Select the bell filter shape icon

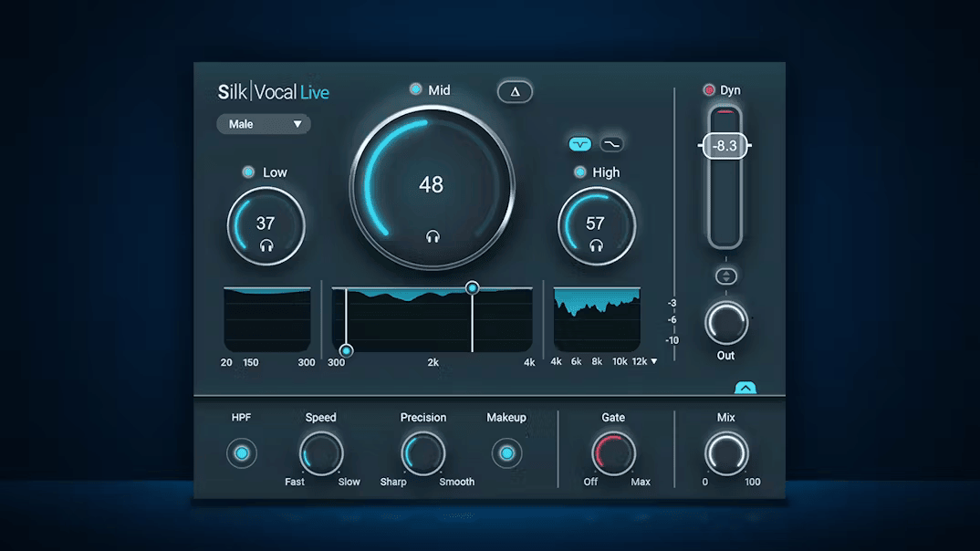(580, 144)
